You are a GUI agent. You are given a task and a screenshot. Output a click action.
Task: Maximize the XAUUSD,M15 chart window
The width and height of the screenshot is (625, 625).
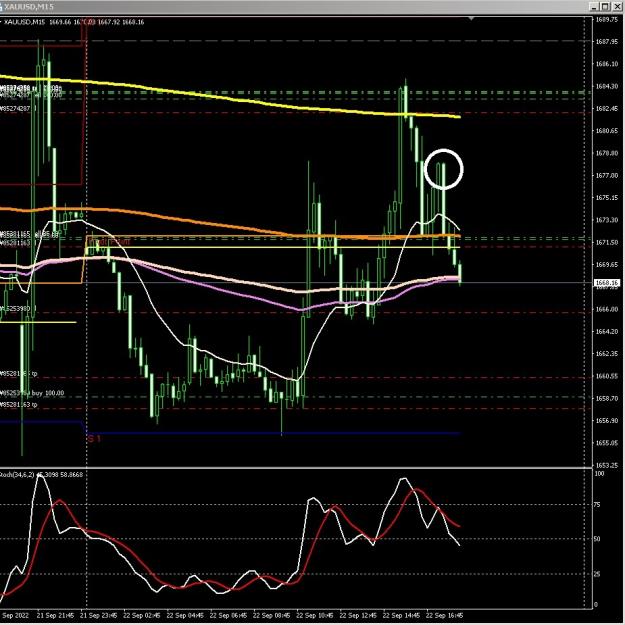(x=605, y=7)
